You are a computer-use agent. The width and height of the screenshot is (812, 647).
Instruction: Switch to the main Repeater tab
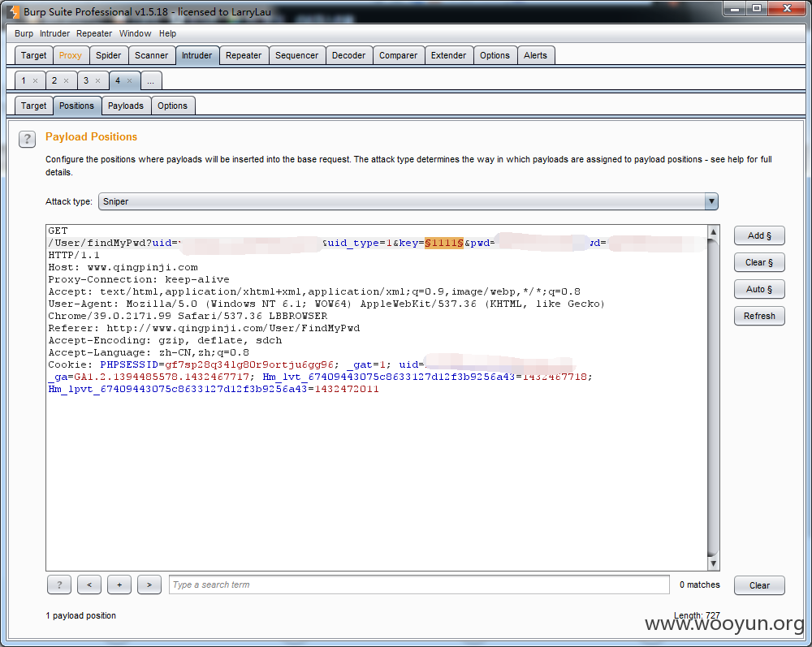pos(244,55)
